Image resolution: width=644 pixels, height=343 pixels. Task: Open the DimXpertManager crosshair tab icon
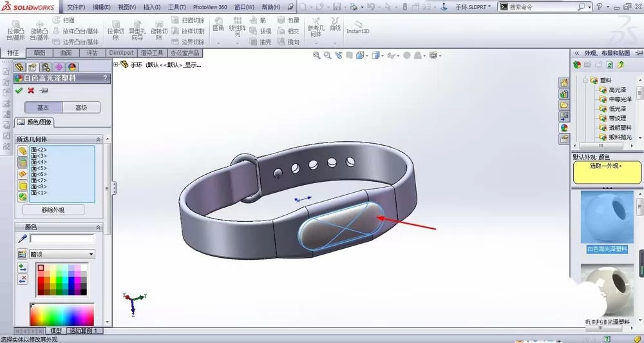59,67
